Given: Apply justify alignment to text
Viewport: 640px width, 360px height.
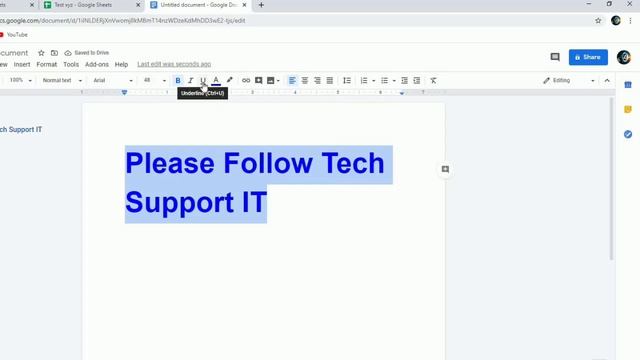Looking at the screenshot, I should (330, 80).
